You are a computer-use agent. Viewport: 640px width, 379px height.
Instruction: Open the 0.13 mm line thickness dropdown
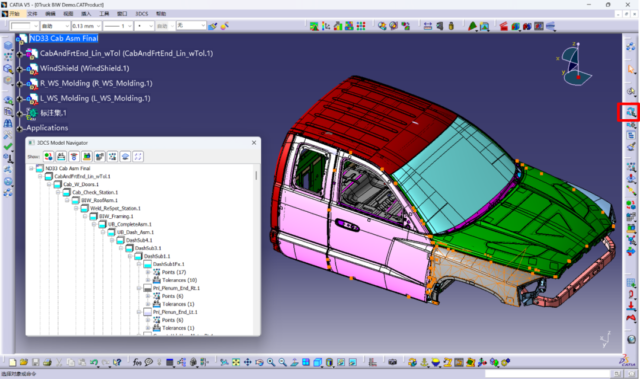tap(98, 26)
